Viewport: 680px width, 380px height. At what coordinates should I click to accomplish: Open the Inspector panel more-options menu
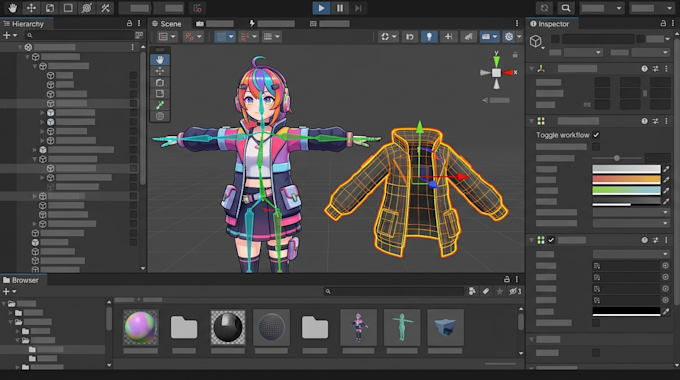tap(673, 23)
